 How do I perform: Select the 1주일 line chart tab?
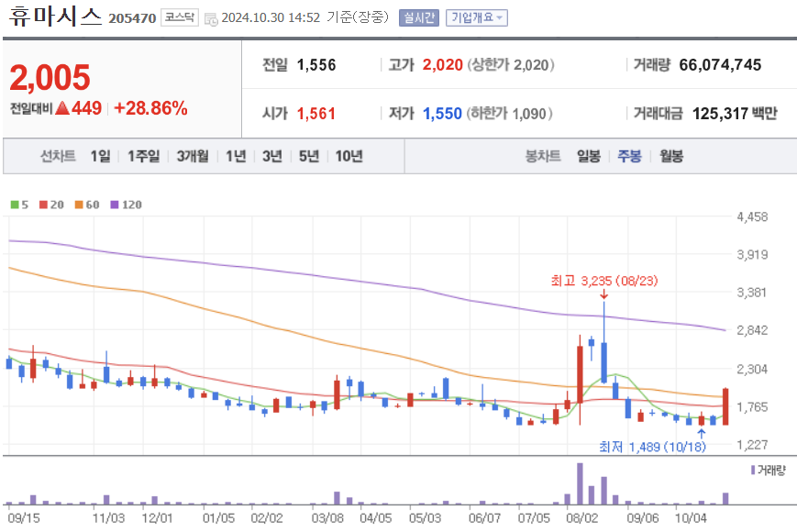coord(143,156)
